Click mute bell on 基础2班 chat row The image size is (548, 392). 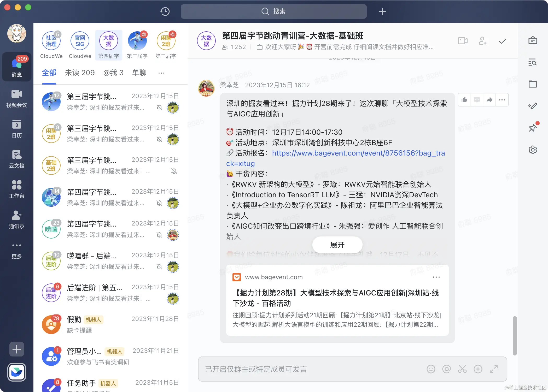pyautogui.click(x=174, y=171)
